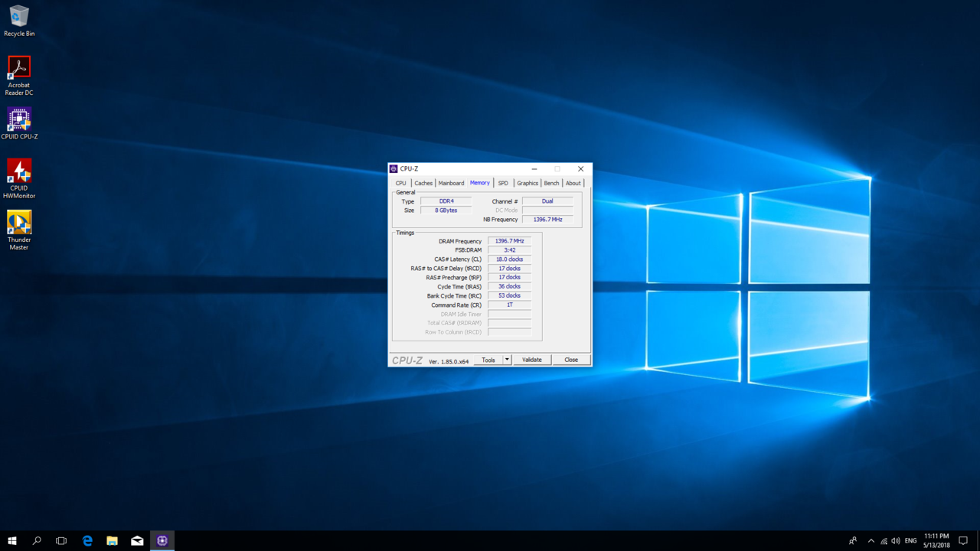Select the Acrobat Reader DC shortcut
Viewport: 980px width, 551px height.
pos(19,76)
